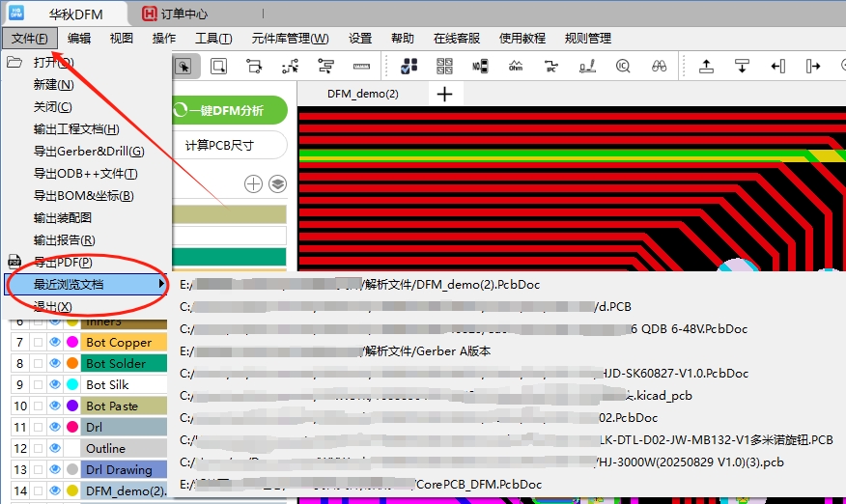Open the 在线客服 link in the menu bar
Screen dimensions: 846x504
click(457, 39)
